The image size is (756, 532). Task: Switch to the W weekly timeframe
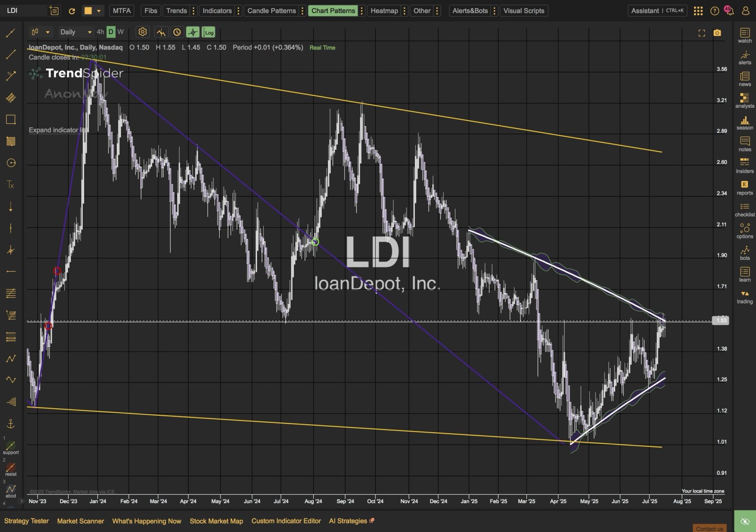pyautogui.click(x=120, y=32)
